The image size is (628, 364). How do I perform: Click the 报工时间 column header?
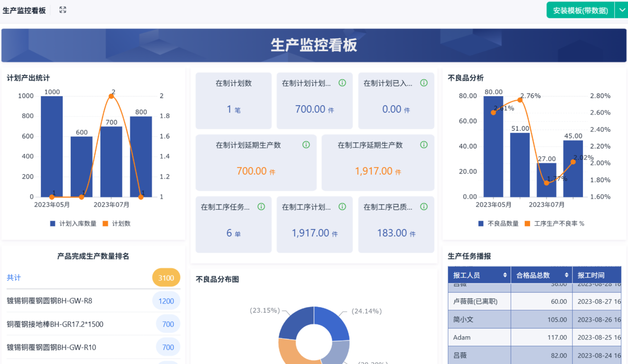pyautogui.click(x=597, y=275)
